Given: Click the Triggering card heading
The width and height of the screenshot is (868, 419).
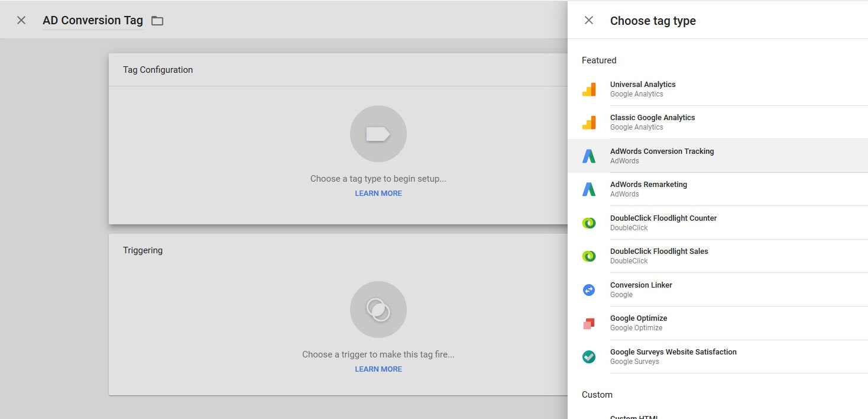Looking at the screenshot, I should tap(142, 250).
